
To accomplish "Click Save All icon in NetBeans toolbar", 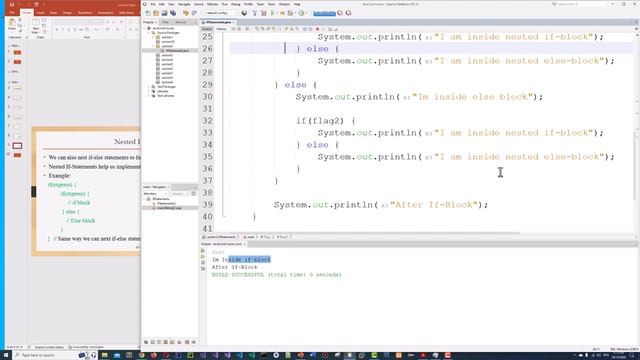I will [x=173, y=13].
